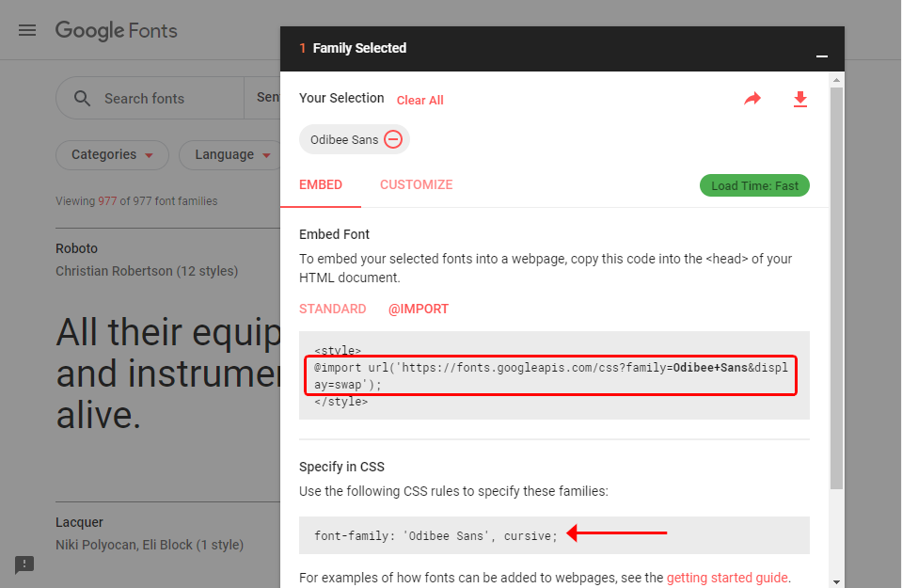Minimize the Family Selected drawer
This screenshot has width=902, height=588.
tap(821, 56)
